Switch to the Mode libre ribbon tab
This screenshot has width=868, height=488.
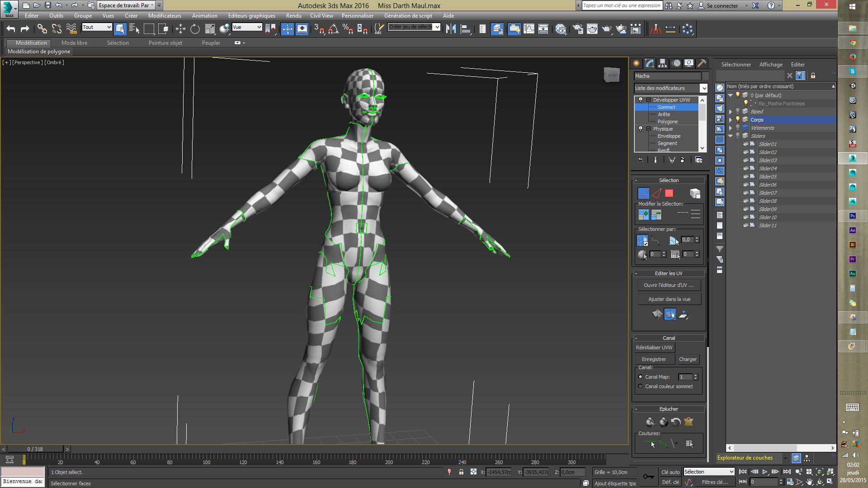74,43
